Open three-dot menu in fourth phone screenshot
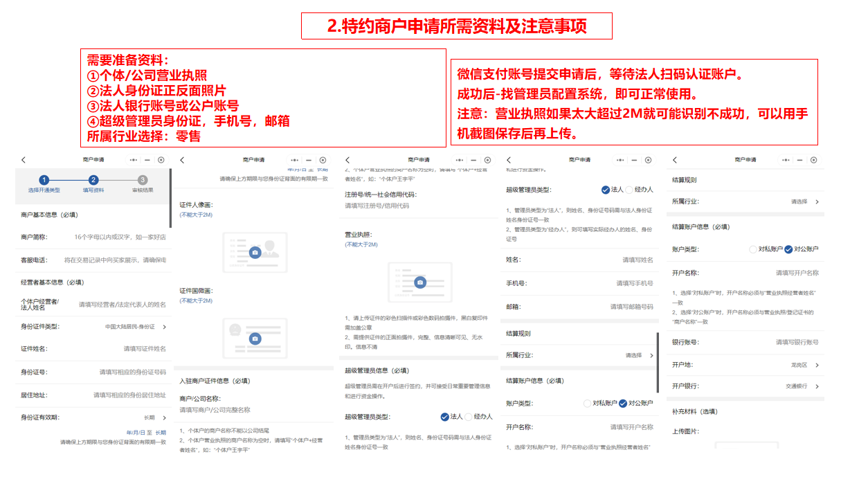868x486 pixels. [621, 160]
